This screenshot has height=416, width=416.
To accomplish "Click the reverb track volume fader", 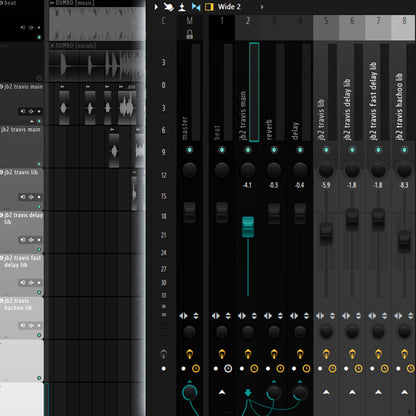I will [x=274, y=214].
